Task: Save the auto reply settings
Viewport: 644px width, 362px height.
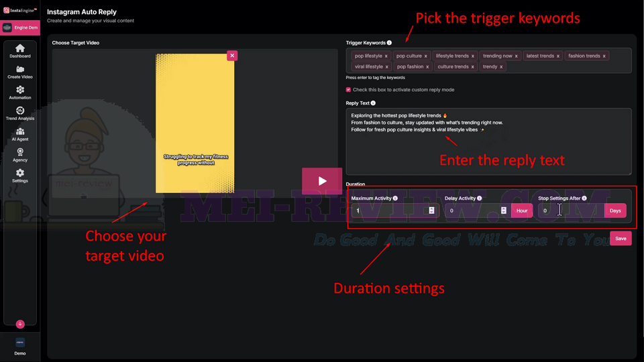Action: click(621, 239)
